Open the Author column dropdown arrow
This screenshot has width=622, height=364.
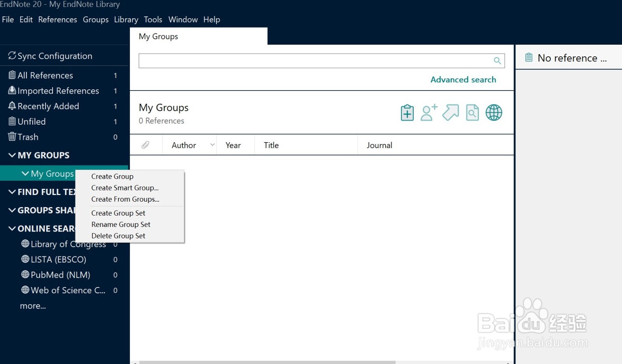pyautogui.click(x=212, y=145)
